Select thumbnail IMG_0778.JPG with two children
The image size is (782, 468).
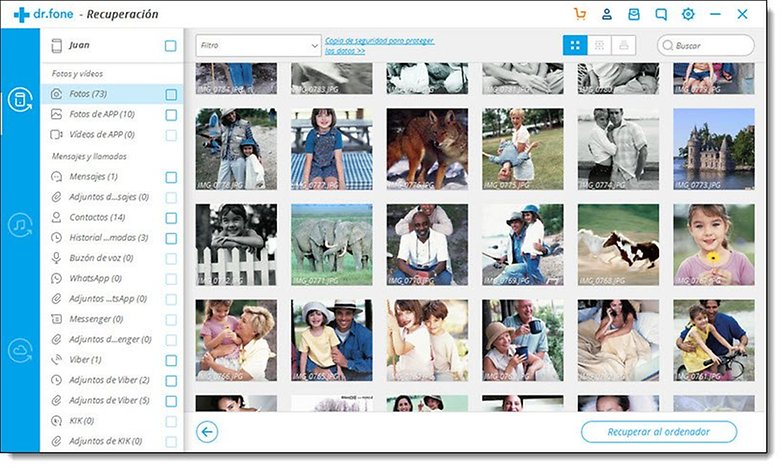236,149
